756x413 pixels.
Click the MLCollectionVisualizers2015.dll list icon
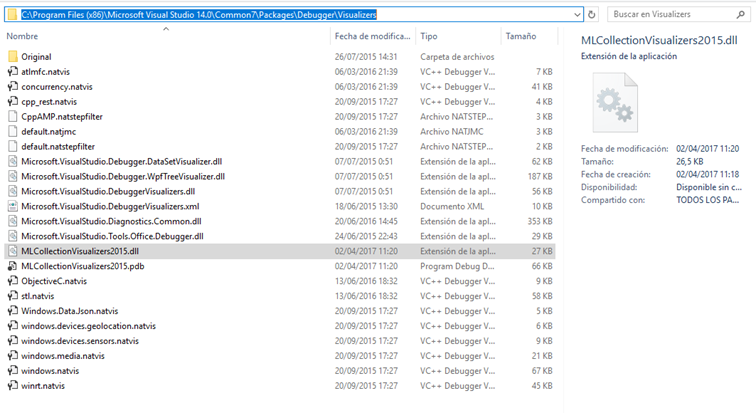[x=13, y=251]
